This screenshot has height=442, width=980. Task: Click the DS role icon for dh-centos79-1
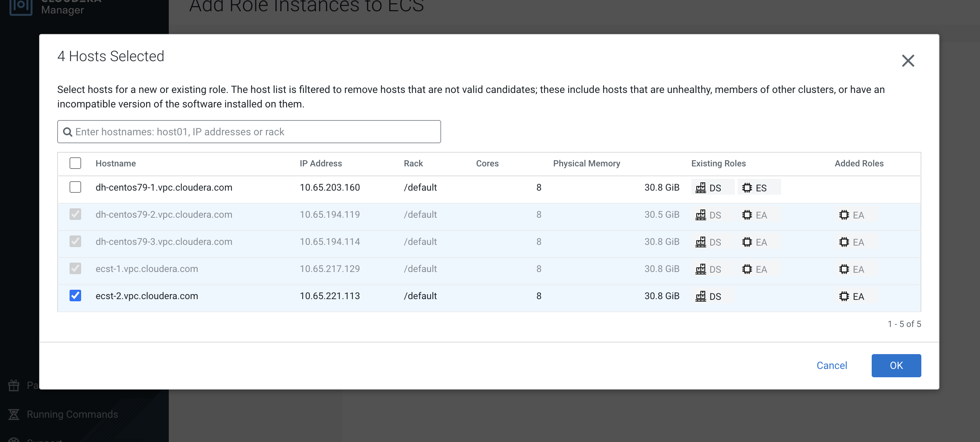(700, 188)
